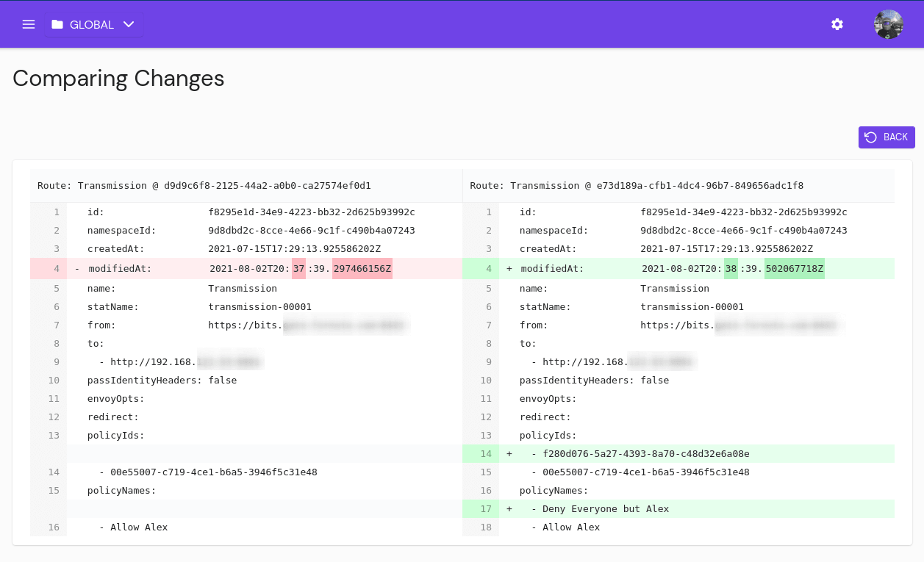Select right revision header e73d189a
924x562 pixels.
click(x=637, y=186)
